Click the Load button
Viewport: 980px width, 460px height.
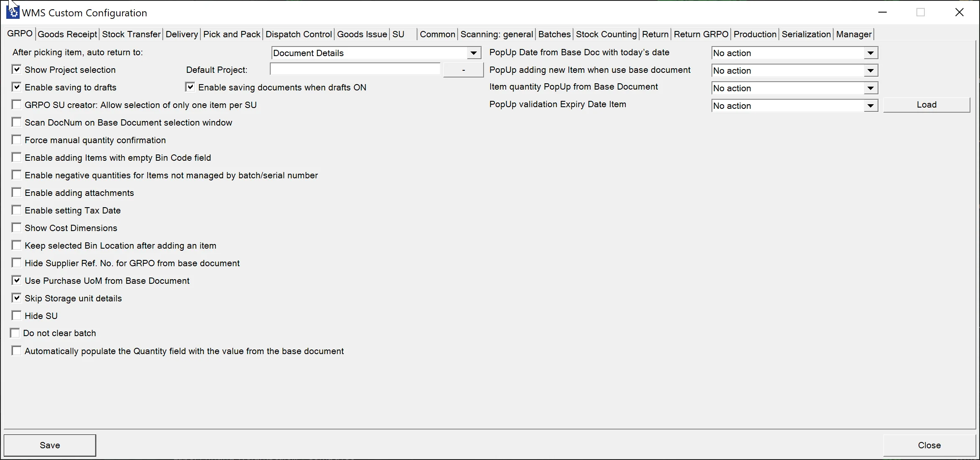coord(926,105)
